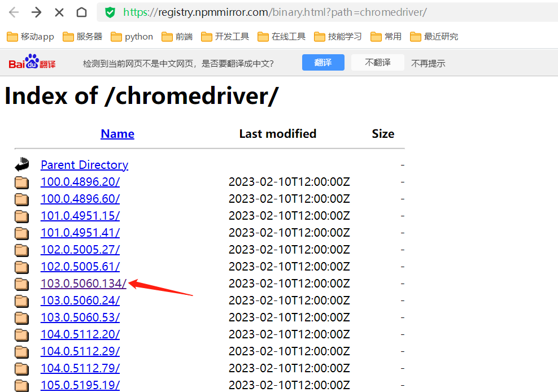Open the 102.0.5005.61/ folder link
The image size is (558, 392).
coord(80,266)
